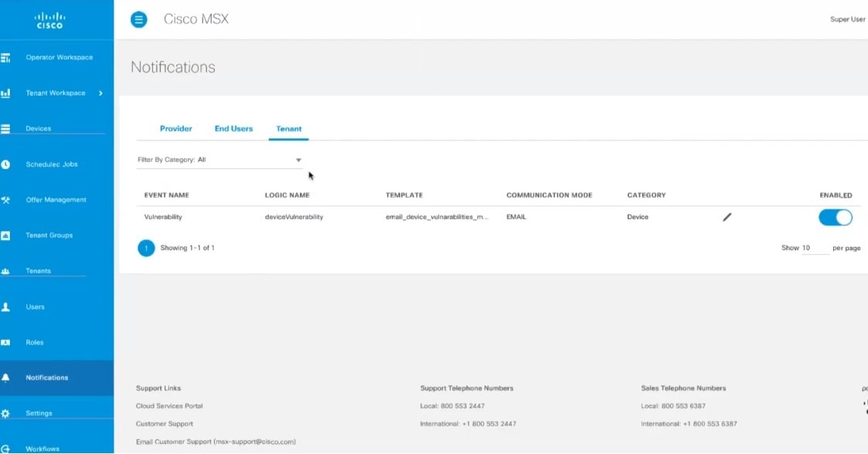Expand the Tenant Workspace chevron
The image size is (868, 454).
(100, 93)
